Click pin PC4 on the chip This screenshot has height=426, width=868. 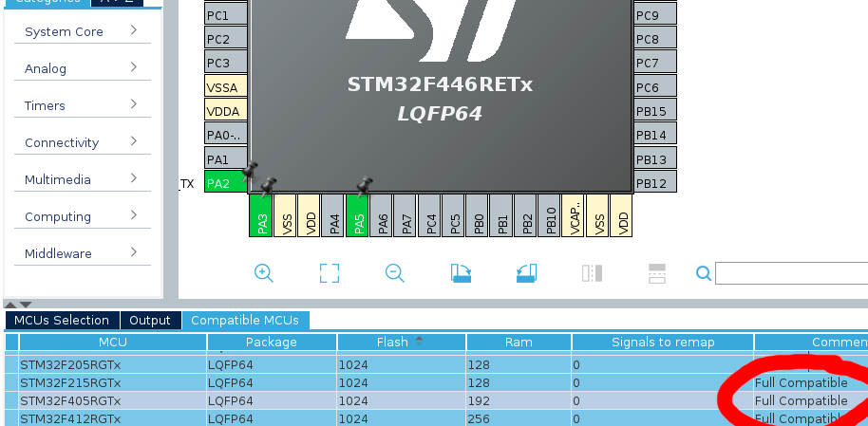(x=430, y=215)
